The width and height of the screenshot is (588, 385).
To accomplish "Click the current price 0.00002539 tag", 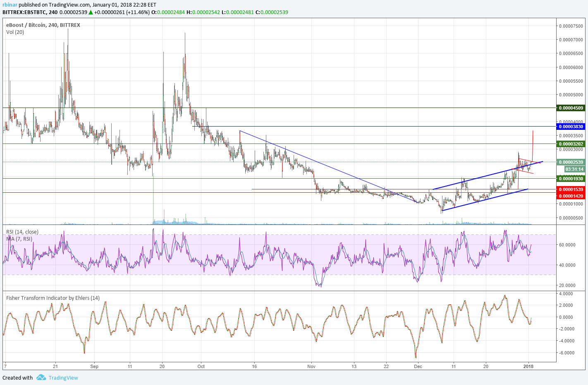I will pos(571,162).
